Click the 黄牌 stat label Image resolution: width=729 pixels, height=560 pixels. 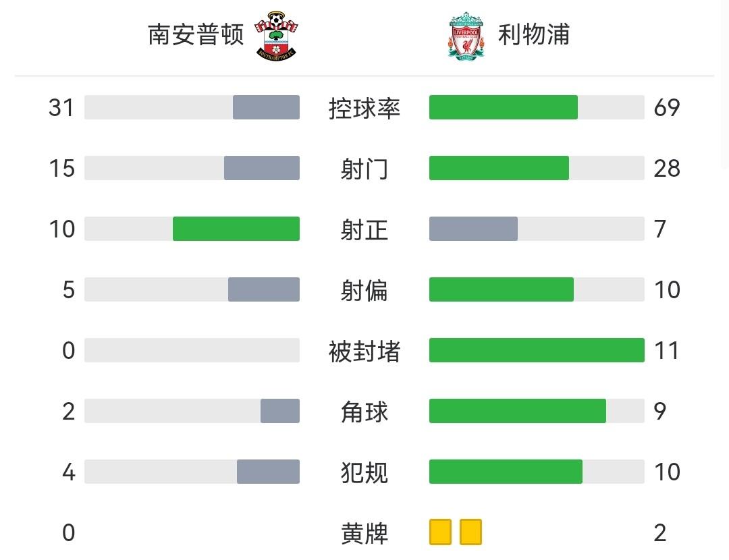(364, 533)
